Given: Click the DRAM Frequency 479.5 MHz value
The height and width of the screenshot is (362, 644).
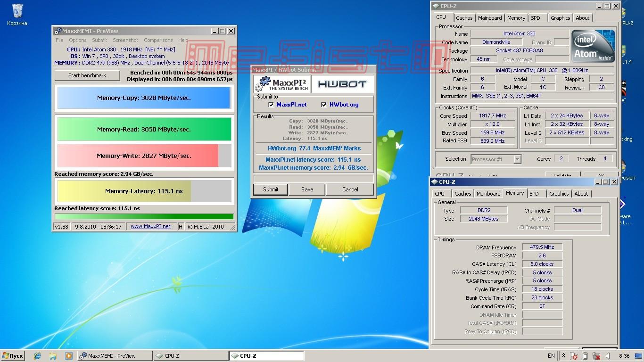Looking at the screenshot, I should point(542,247).
